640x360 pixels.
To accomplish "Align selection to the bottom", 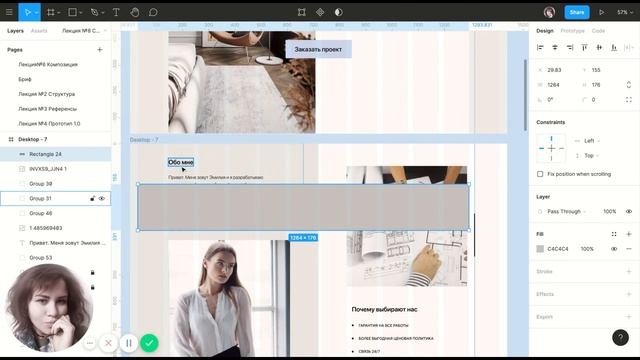I will pos(614,48).
